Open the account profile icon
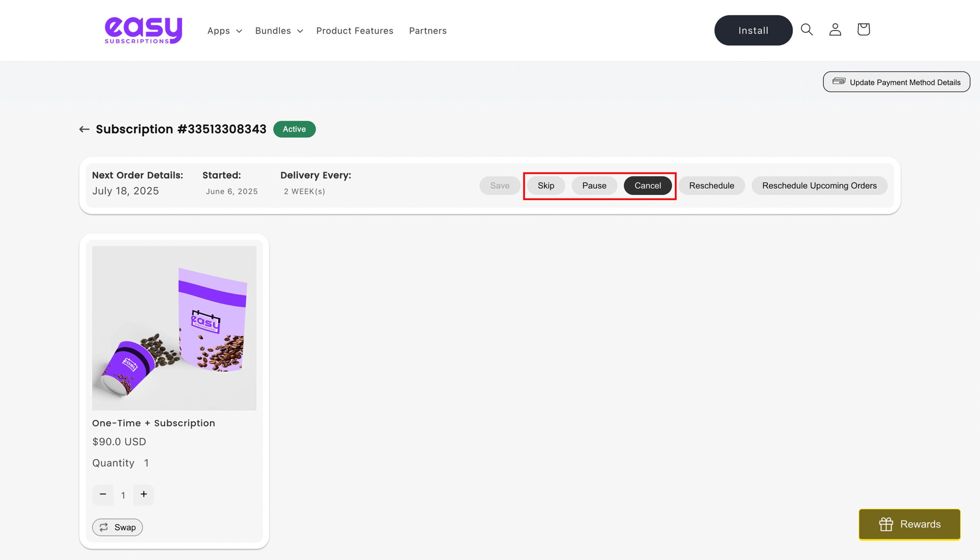Image resolution: width=980 pixels, height=560 pixels. [x=835, y=29]
